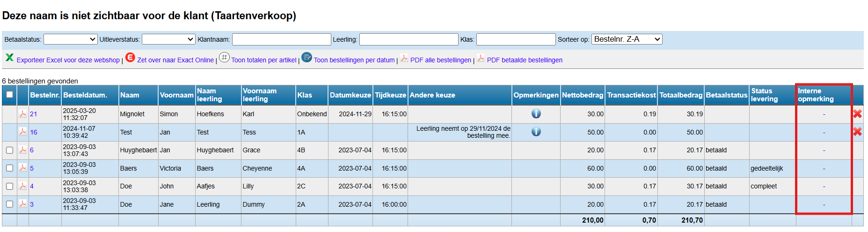Screen dimensions: 868x232
Task: Click the Transactiekost column header
Action: 631,95
